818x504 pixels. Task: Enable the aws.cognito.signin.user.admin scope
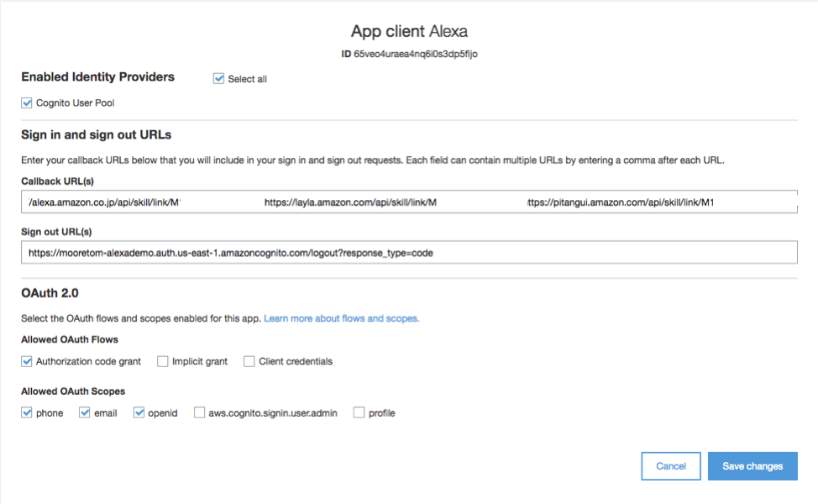click(x=199, y=412)
